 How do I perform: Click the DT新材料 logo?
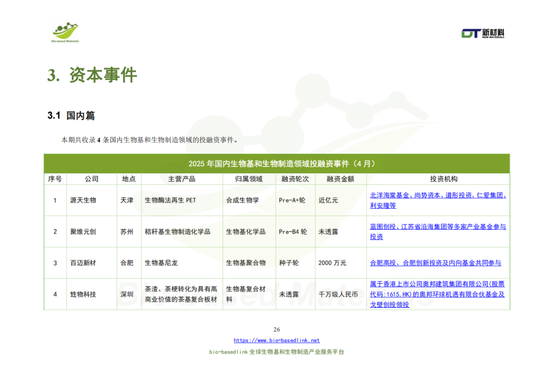[483, 33]
